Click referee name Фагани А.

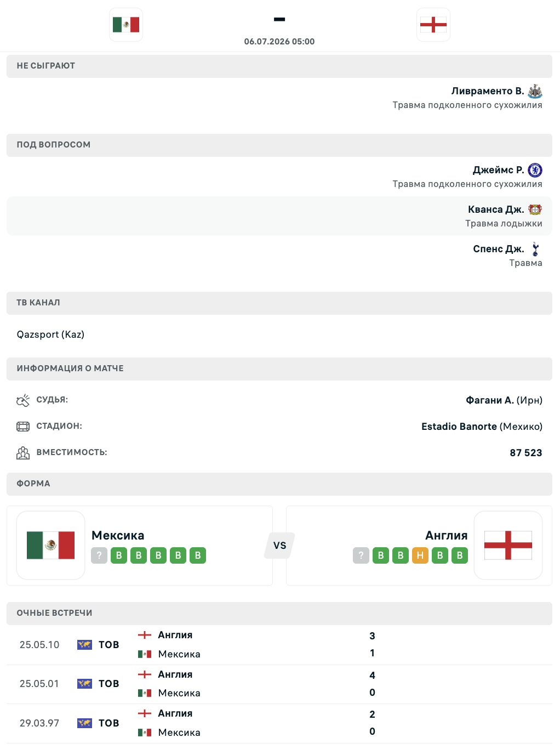[490, 400]
